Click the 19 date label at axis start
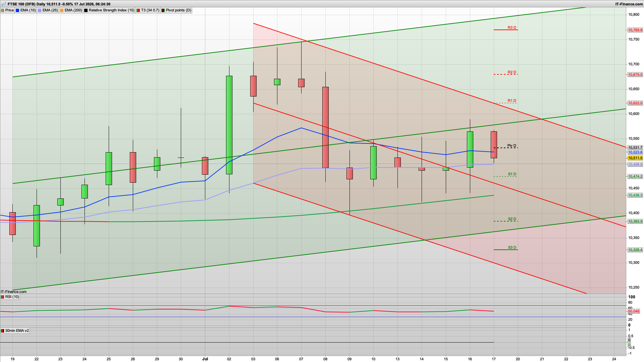The width and height of the screenshot is (644, 362). [12, 359]
